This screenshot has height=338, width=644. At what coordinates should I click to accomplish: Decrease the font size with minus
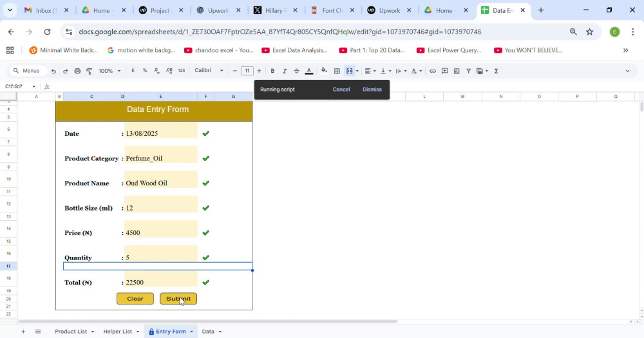[x=235, y=71]
